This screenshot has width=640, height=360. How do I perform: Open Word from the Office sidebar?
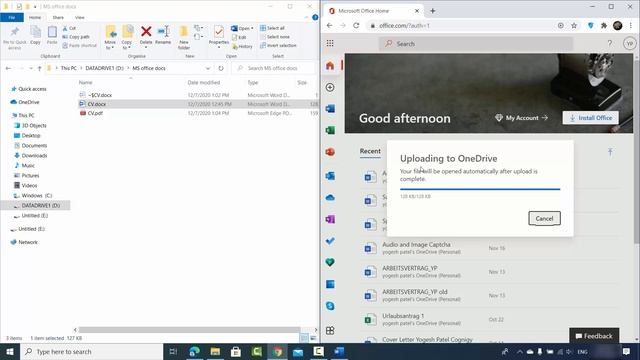point(330,109)
